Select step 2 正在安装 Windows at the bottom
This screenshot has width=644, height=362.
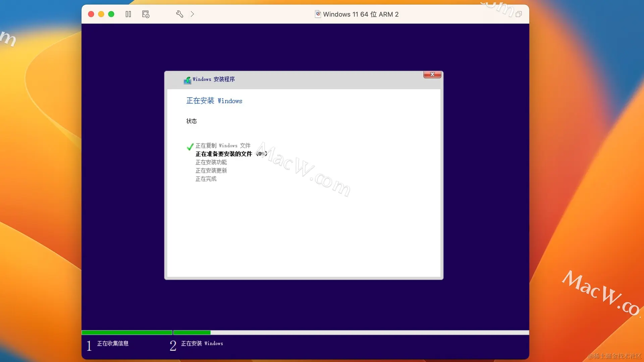pyautogui.click(x=202, y=344)
